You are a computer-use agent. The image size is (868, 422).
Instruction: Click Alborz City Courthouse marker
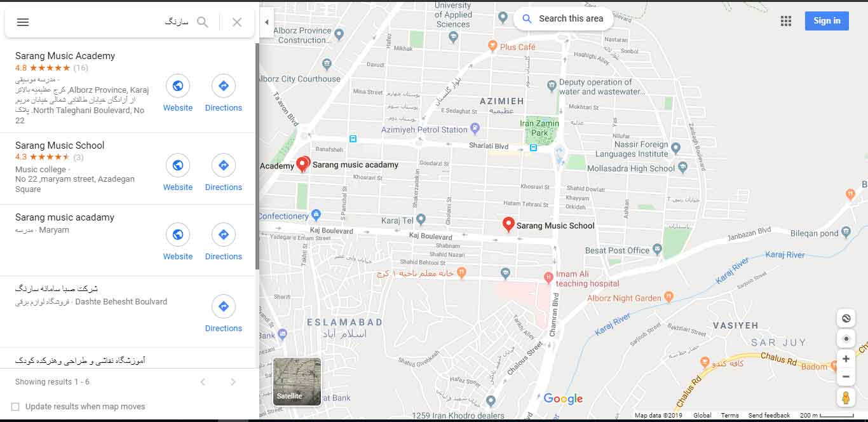[x=327, y=64]
